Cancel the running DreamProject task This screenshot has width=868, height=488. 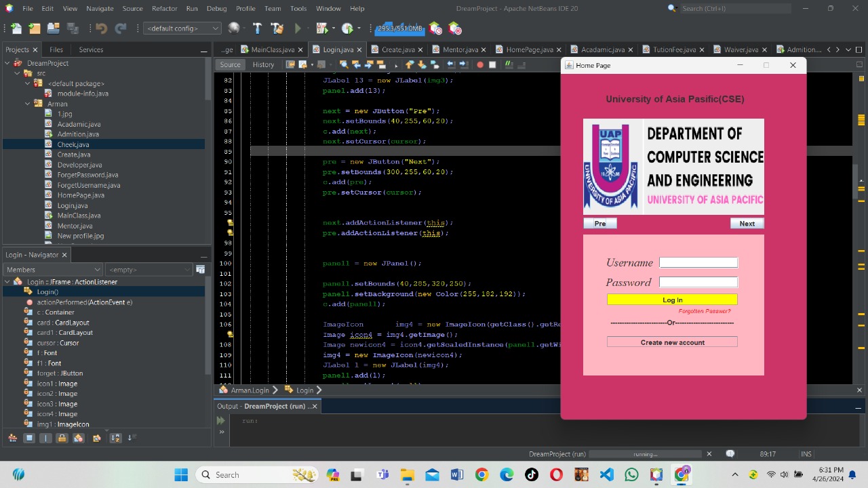point(709,454)
